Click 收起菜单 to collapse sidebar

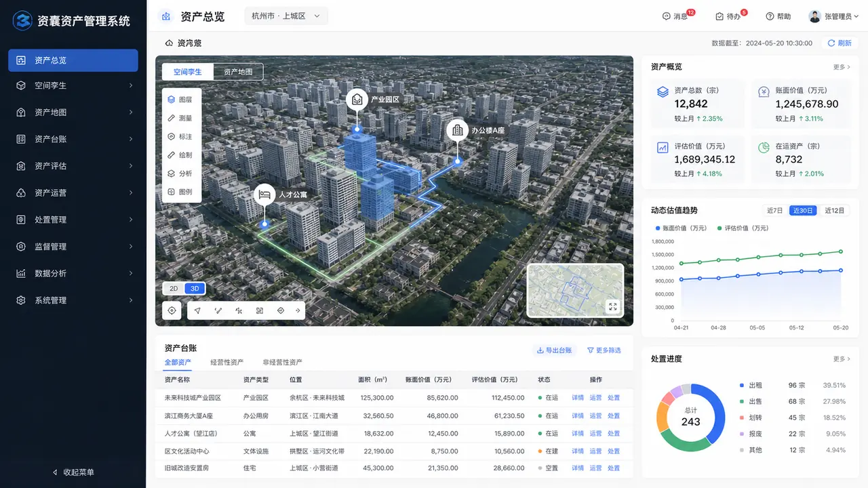(73, 472)
